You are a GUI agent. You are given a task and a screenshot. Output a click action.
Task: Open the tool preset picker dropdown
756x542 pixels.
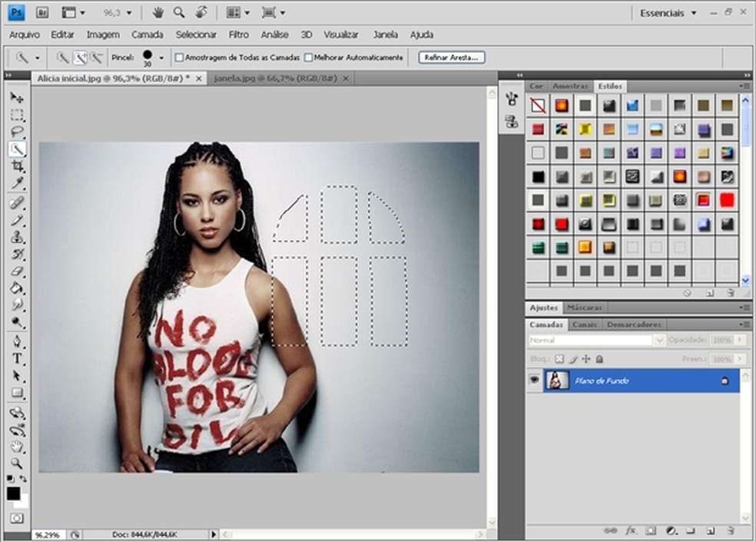(37, 58)
